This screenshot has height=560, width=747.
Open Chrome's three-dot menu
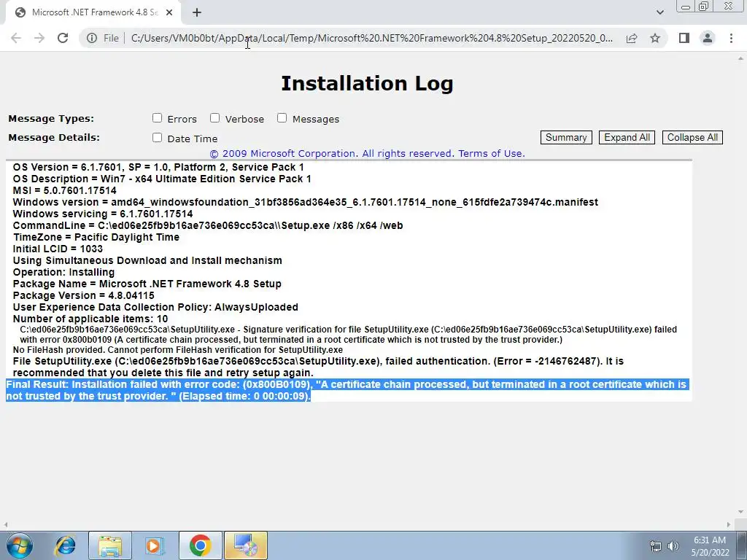(x=731, y=38)
